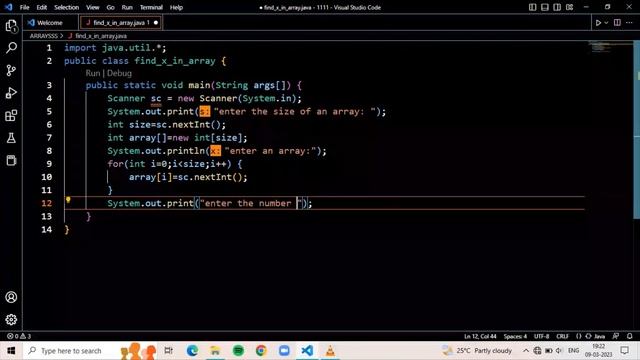Viewport: 640px width, 360px height.
Task: Expand the run options dropdown arrow
Action: point(606,23)
